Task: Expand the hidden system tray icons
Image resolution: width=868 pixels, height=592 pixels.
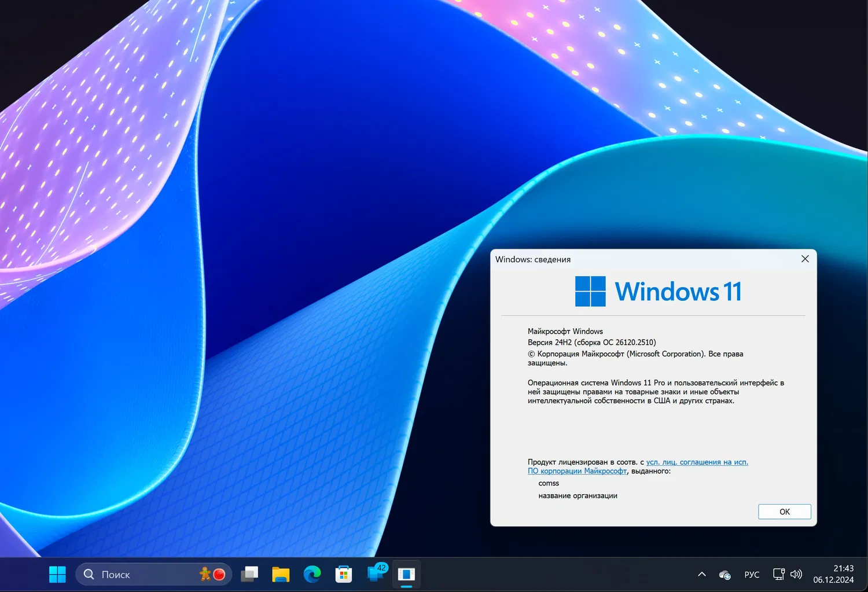Action: [x=701, y=574]
